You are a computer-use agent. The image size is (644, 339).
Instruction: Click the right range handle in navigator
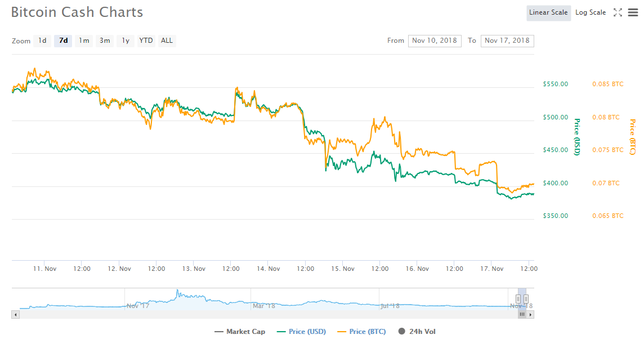coord(526,298)
